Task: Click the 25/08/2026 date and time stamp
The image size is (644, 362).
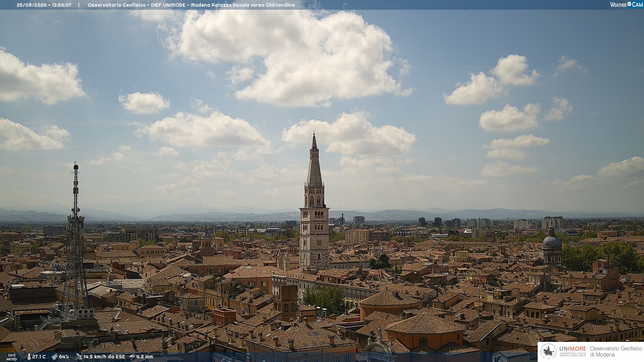Action: coord(44,5)
